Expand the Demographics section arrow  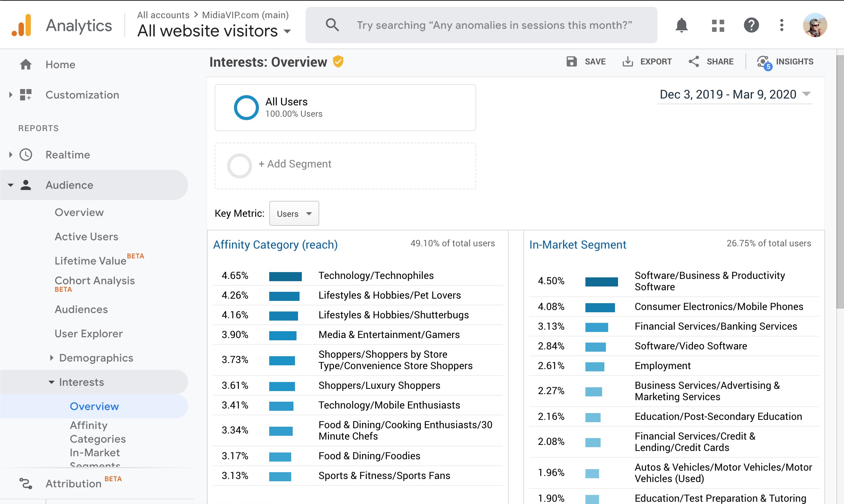coord(52,358)
